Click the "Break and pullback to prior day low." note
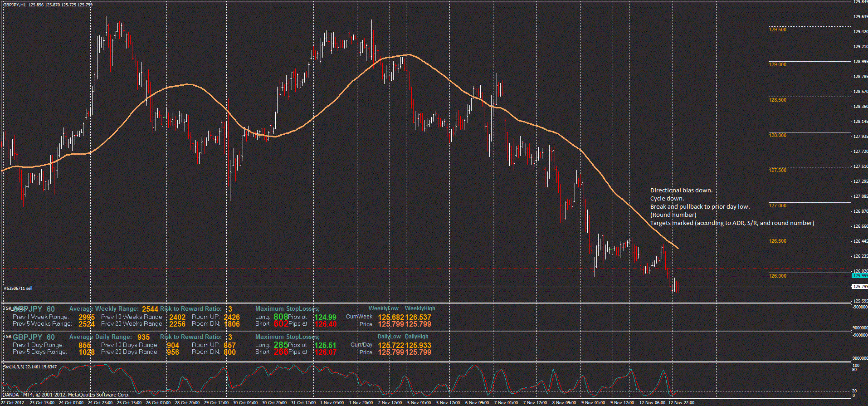The image size is (868, 406). coord(700,207)
